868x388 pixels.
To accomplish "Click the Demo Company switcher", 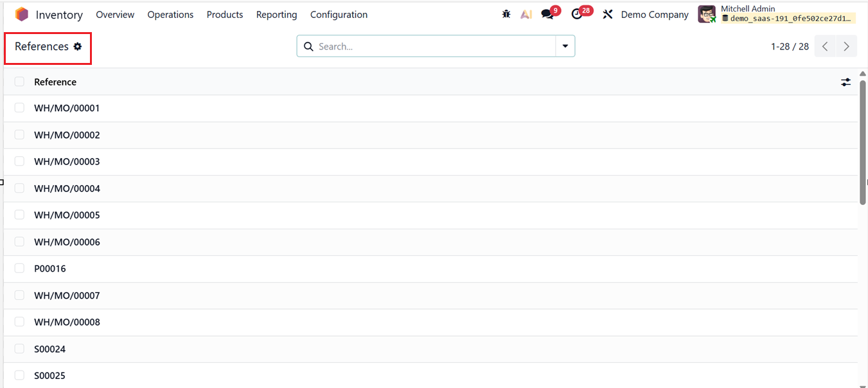I will [654, 13].
